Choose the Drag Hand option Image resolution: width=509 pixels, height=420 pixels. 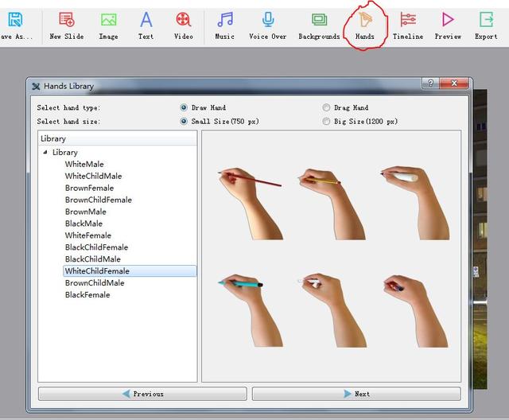[x=327, y=107]
